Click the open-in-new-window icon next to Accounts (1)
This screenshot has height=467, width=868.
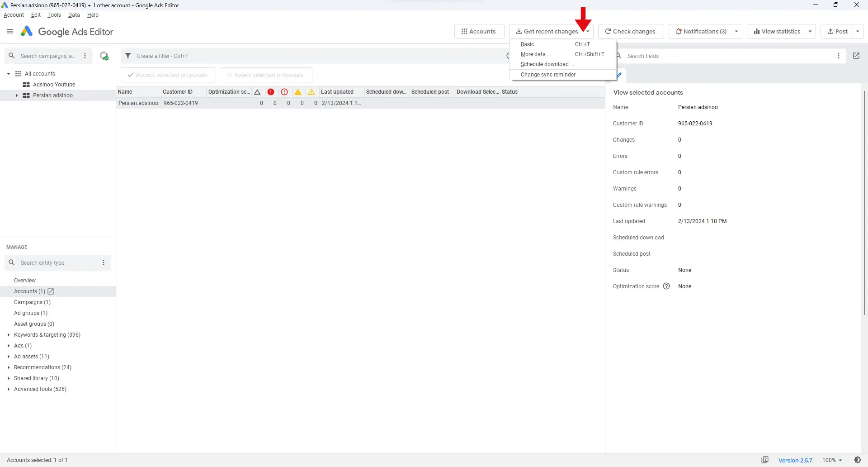(51, 291)
